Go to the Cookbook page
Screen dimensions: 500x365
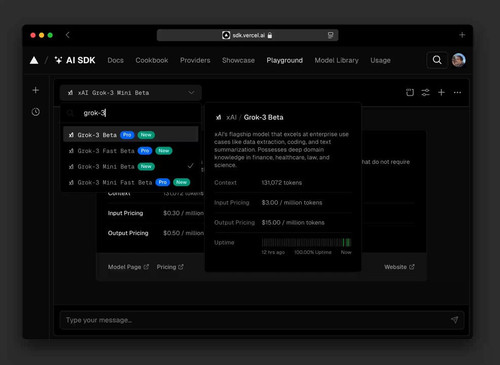[x=152, y=60]
